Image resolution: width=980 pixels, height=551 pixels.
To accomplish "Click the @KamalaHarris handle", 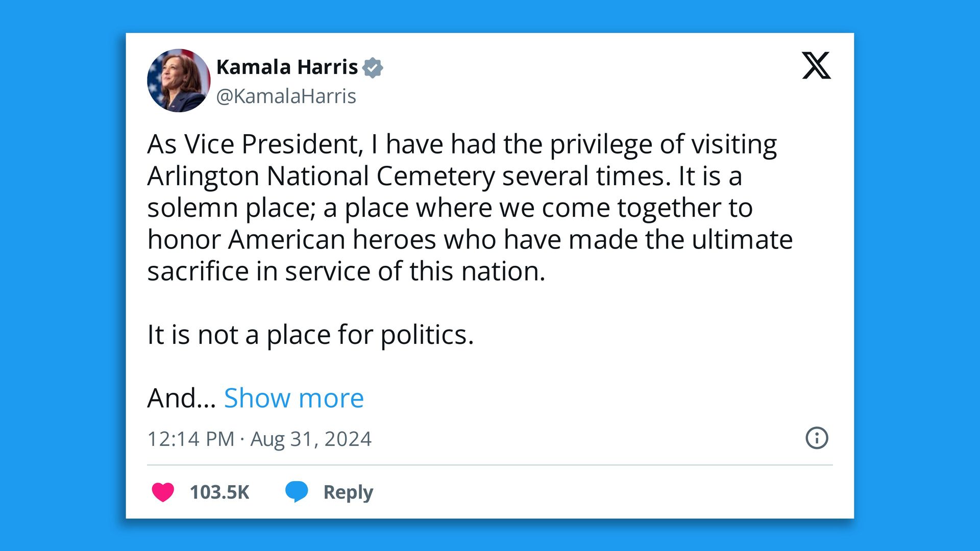I will tap(286, 95).
